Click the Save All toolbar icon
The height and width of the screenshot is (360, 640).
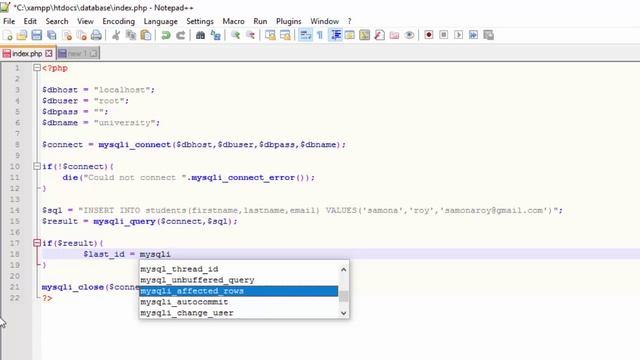[52, 35]
